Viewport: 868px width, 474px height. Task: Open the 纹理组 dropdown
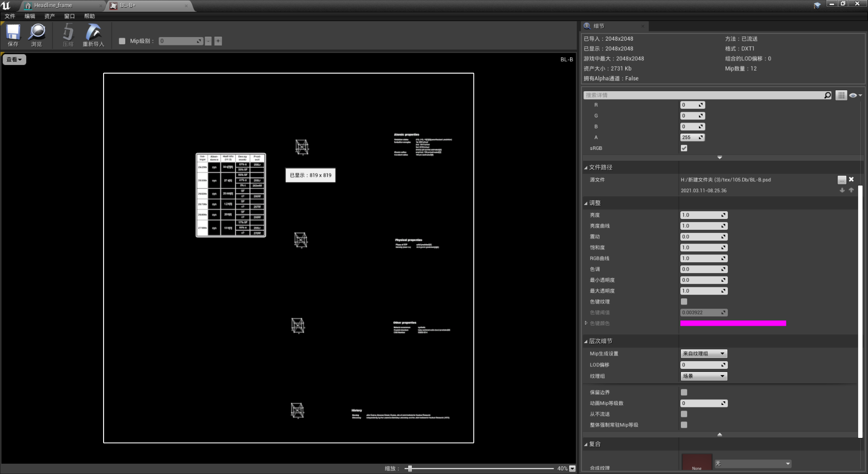(x=704, y=377)
